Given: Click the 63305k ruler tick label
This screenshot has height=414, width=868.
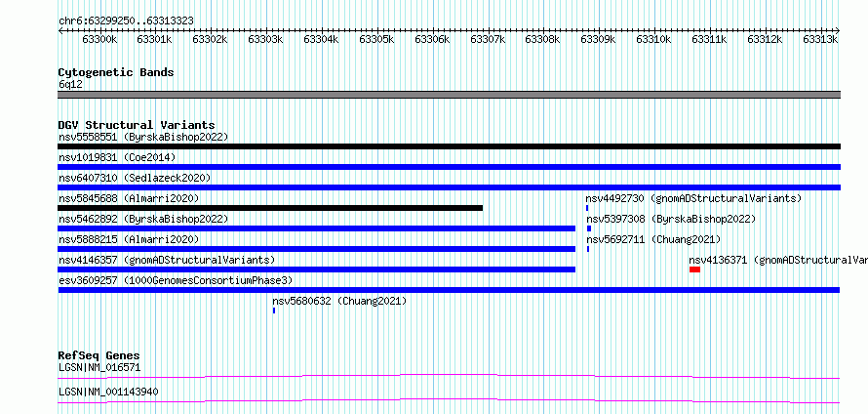Looking at the screenshot, I should click(377, 39).
